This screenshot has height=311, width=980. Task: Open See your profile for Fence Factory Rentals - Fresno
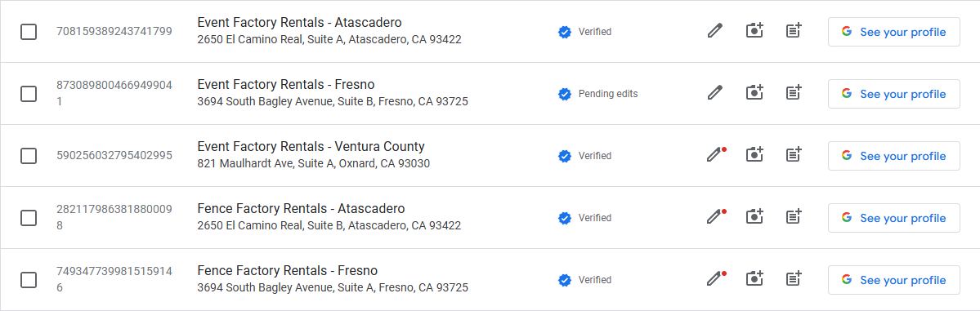(893, 280)
